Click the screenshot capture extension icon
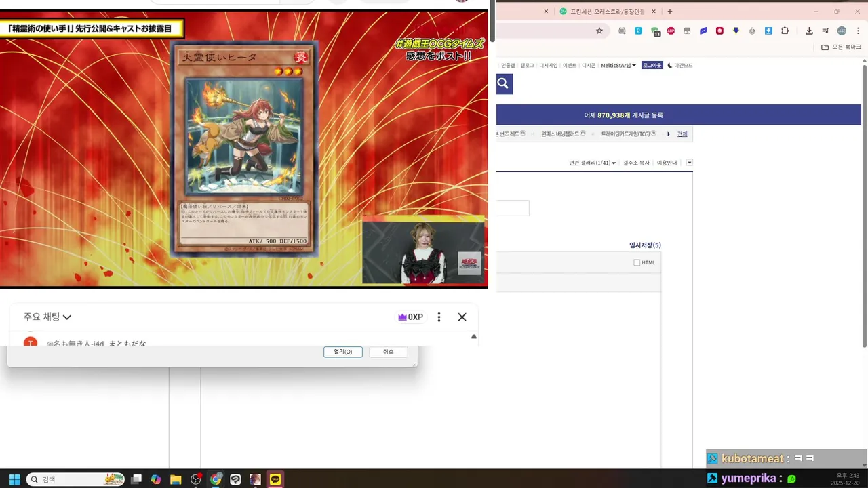Screen dimensions: 868x488 [x=622, y=30]
